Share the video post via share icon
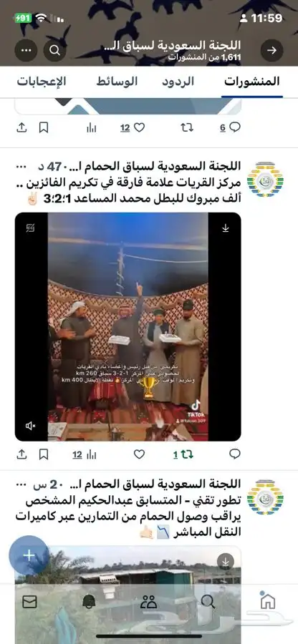The height and width of the screenshot is (644, 298). pos(21,454)
